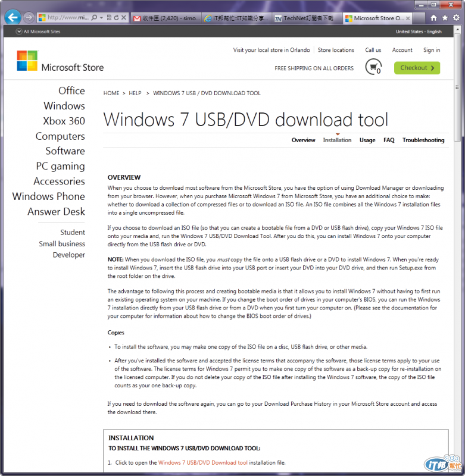
Task: Click the scrollbar up arrow
Action: coord(457,29)
